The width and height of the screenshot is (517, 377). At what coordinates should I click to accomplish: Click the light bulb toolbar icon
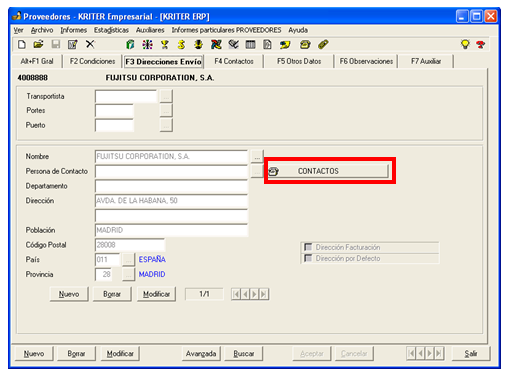tap(465, 44)
